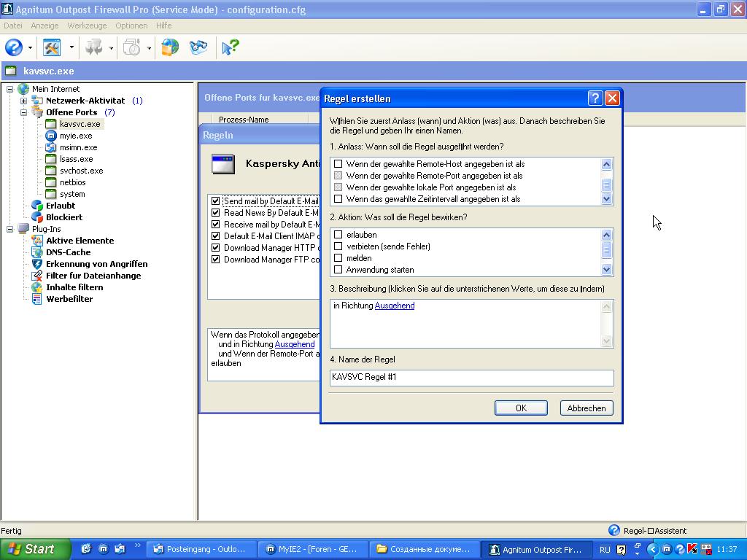Click scrollbar thumb in Anlass list

pyautogui.click(x=606, y=184)
